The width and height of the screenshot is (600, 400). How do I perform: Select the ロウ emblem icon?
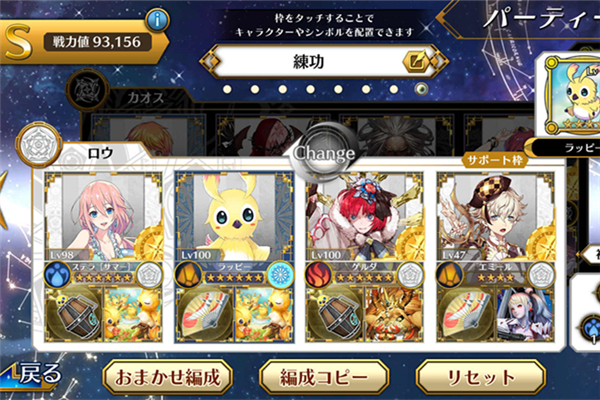point(38,145)
